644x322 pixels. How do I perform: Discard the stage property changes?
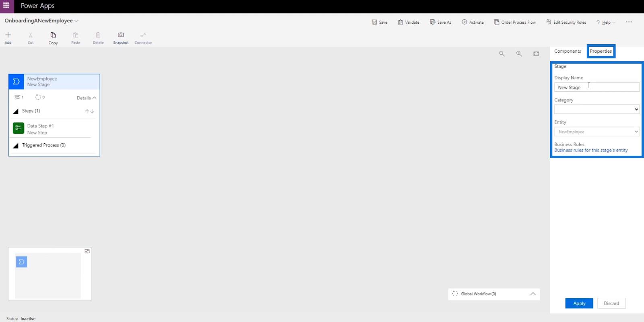[x=611, y=303]
